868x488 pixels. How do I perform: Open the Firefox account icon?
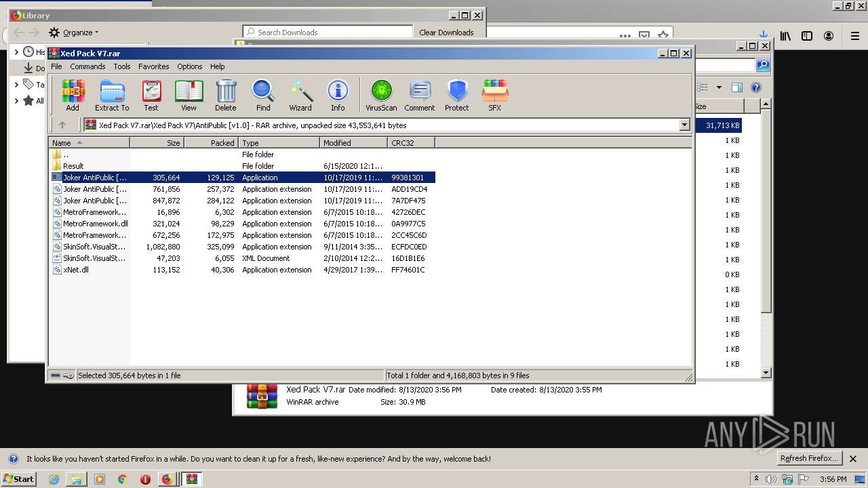click(x=829, y=36)
